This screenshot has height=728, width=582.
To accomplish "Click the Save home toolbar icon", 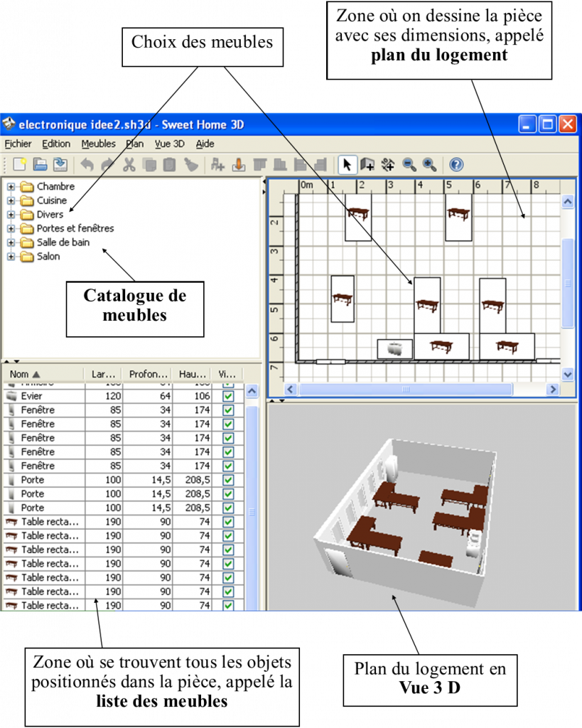I will click(60, 165).
